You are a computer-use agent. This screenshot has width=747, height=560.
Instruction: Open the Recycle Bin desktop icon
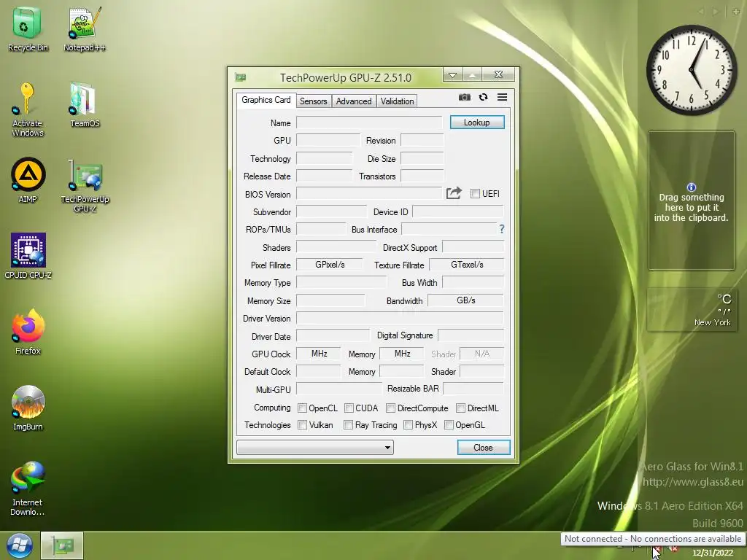tap(28, 29)
